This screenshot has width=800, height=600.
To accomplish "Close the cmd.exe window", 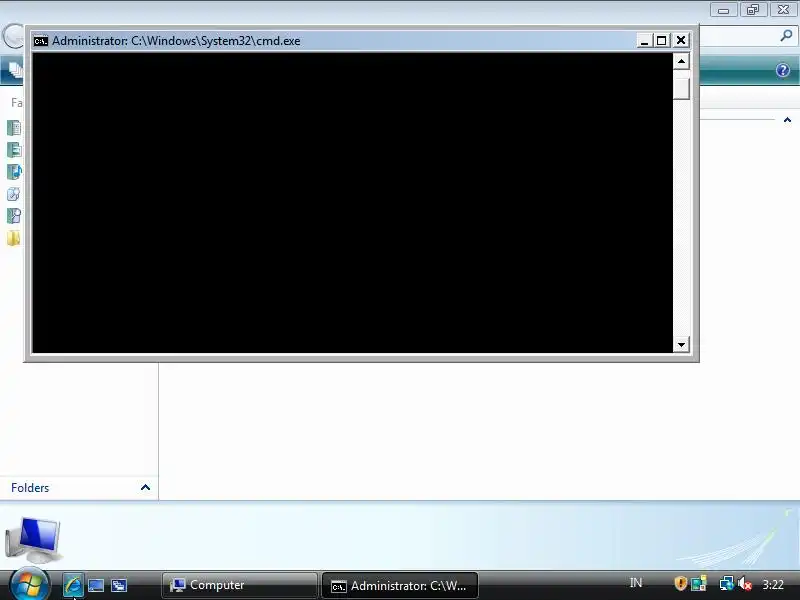I will click(681, 40).
